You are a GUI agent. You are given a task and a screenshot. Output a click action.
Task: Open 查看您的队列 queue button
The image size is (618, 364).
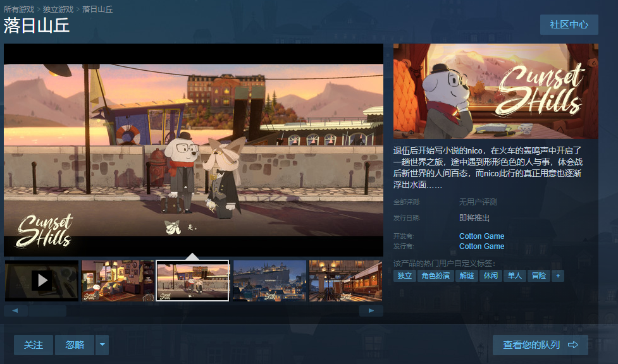click(x=540, y=345)
